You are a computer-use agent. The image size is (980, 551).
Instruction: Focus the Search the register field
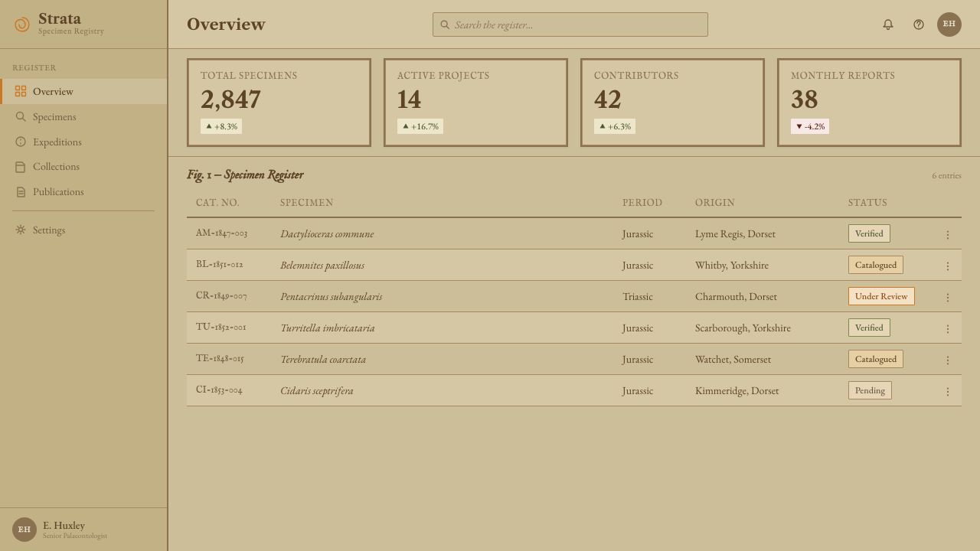pos(570,24)
